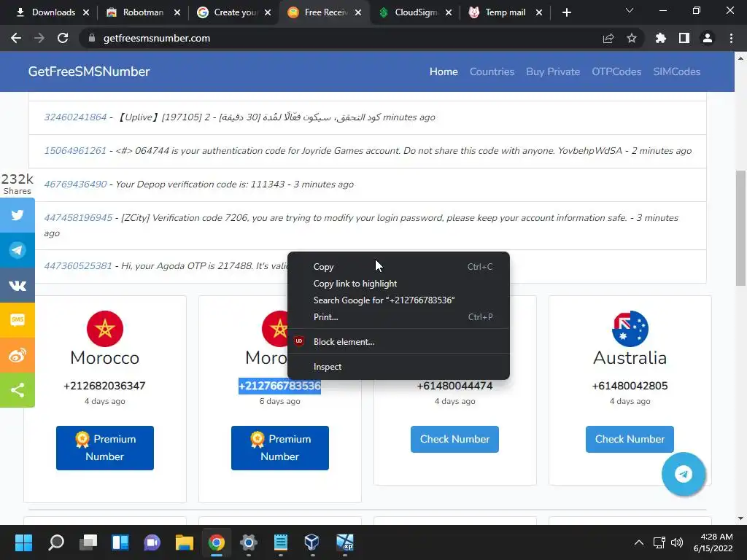Open Windows Start menu
Image resolution: width=747 pixels, height=560 pixels.
(23, 542)
